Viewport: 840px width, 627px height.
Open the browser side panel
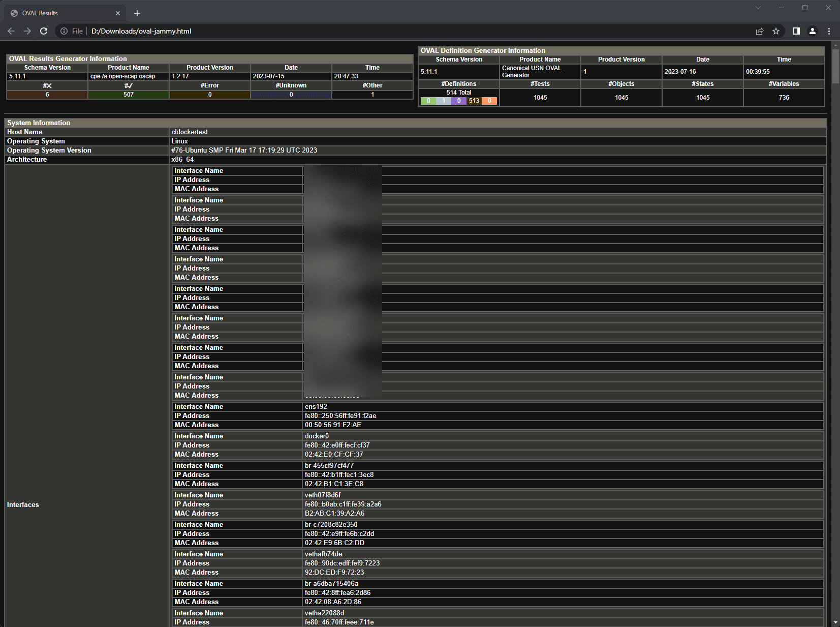tap(796, 31)
